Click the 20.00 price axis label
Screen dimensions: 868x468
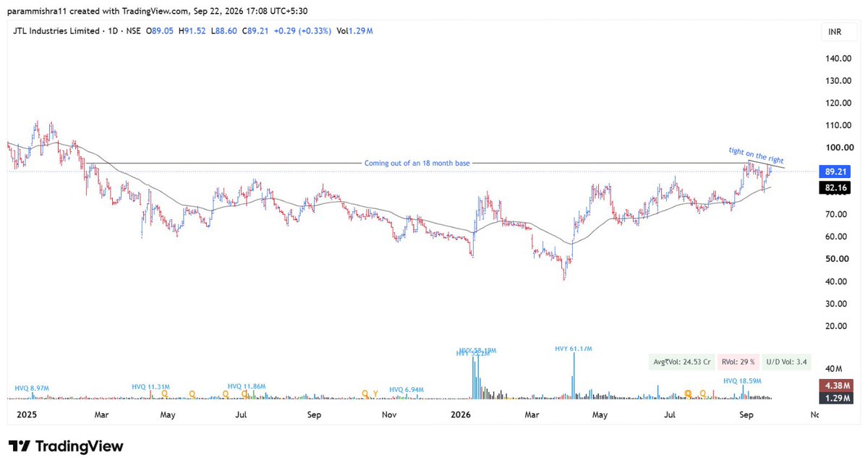coord(835,326)
